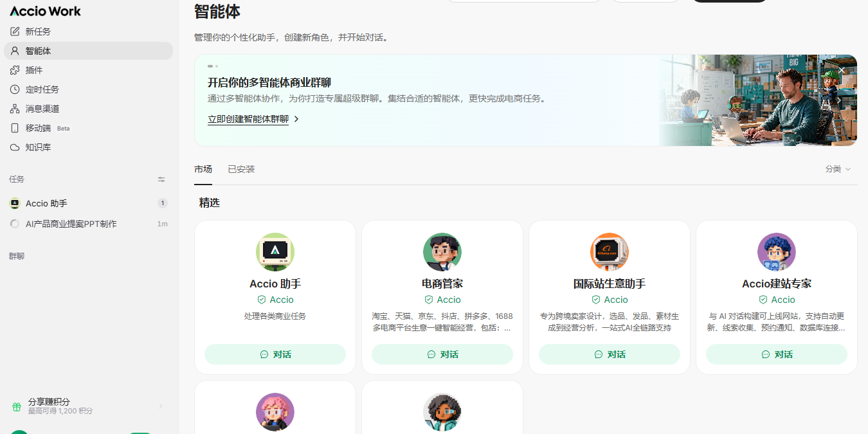Viewport: 868px width, 434px height.
Task: Click the pink-haired agent avatar in the bottom row
Action: coord(275,412)
